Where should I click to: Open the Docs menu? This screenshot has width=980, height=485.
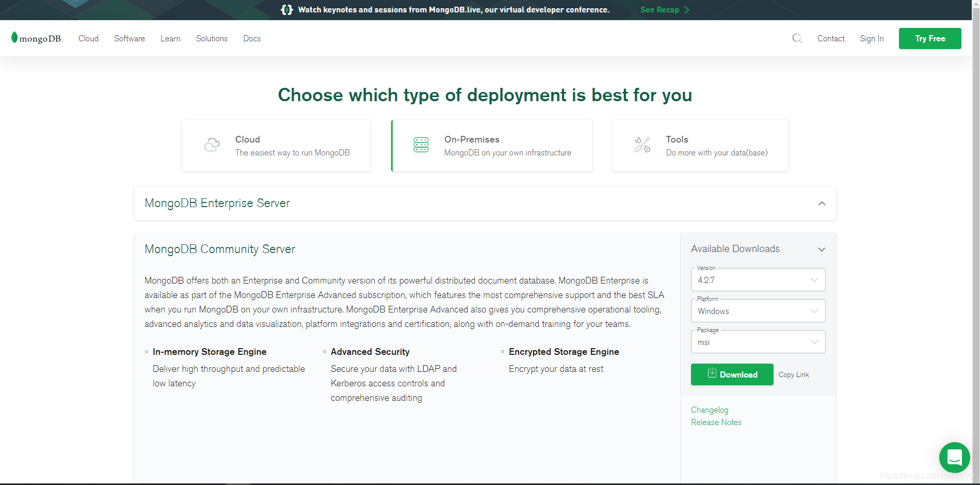point(252,38)
